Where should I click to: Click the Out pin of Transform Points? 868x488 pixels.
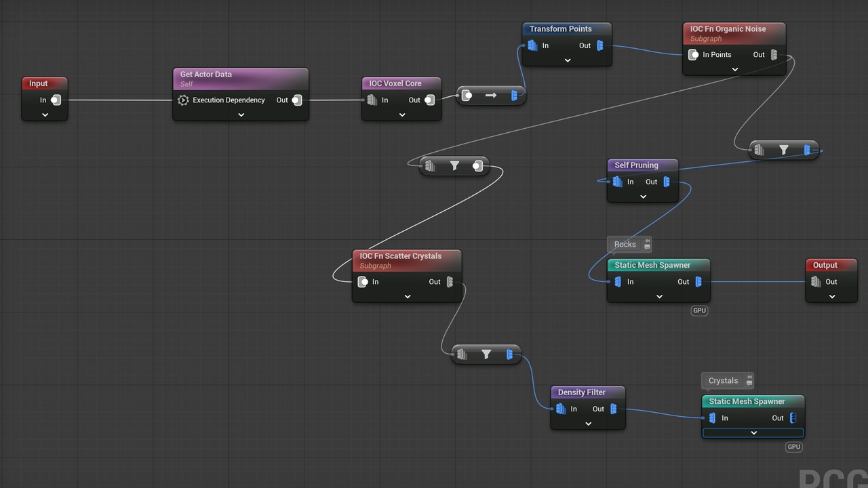tap(599, 46)
